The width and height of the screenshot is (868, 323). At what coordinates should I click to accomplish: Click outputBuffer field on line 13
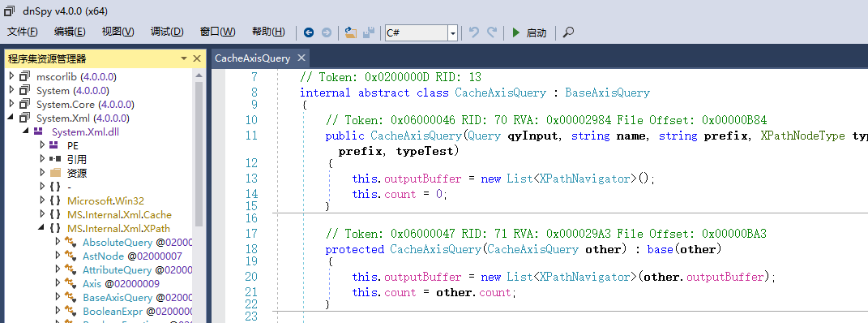[422, 179]
